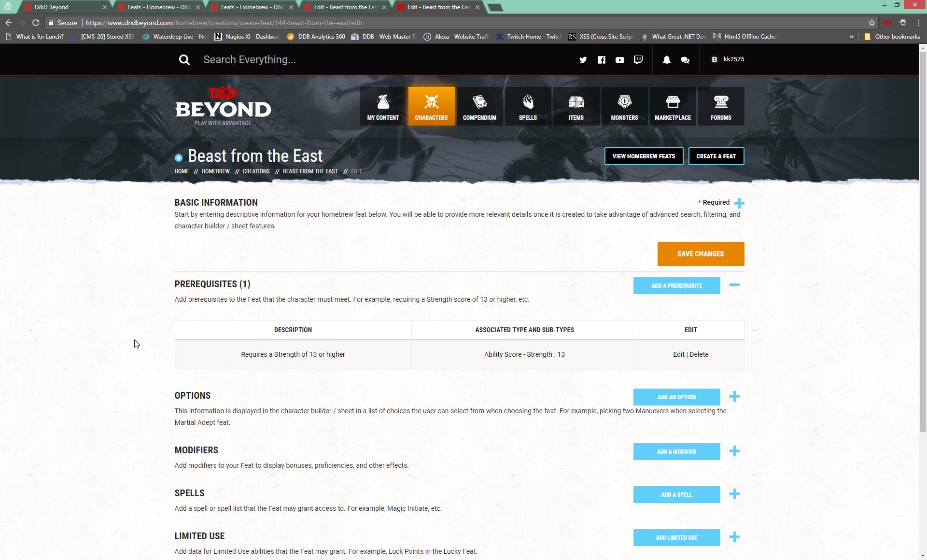
Task: Open the My Content nav item
Action: point(383,106)
